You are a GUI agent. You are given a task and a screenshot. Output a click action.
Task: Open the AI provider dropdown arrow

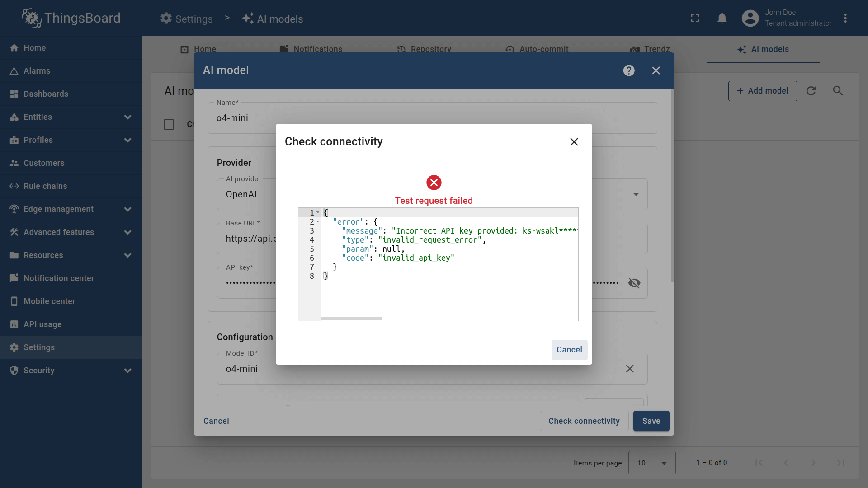[x=636, y=194]
